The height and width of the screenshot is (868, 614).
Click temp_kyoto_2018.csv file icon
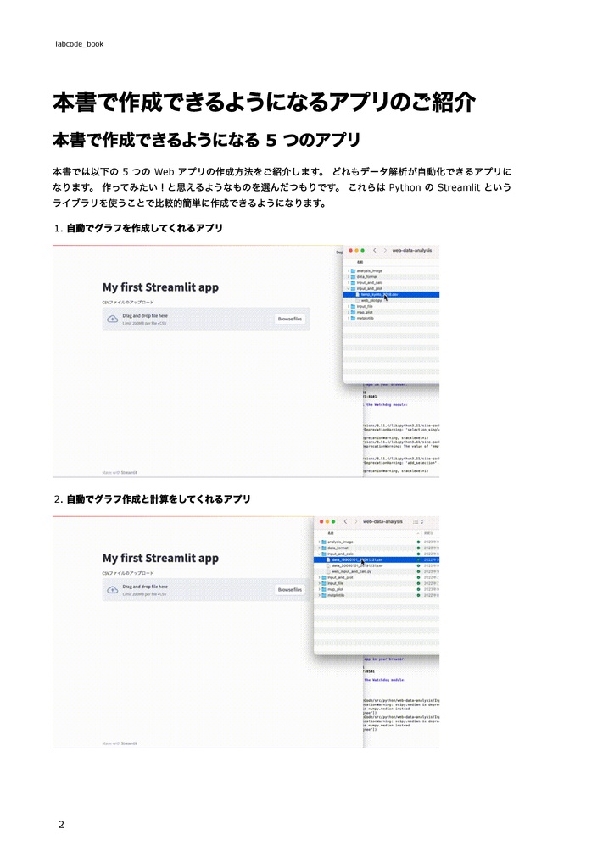coord(358,294)
